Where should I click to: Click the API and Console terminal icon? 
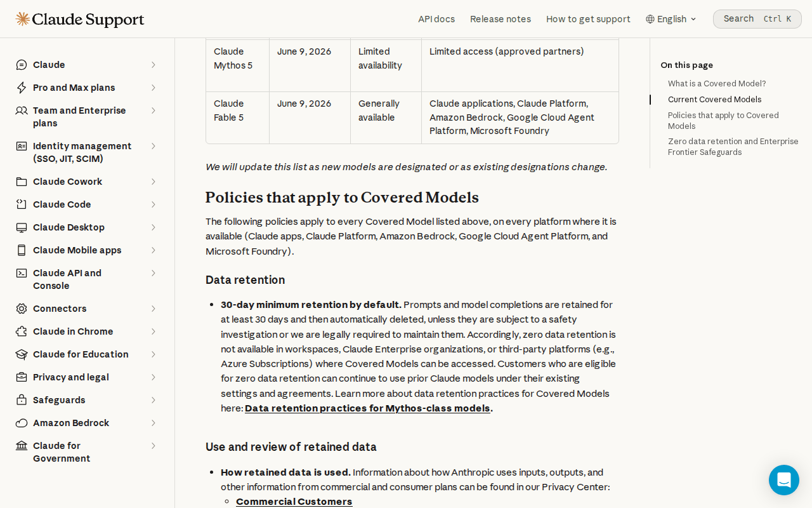tap(22, 273)
